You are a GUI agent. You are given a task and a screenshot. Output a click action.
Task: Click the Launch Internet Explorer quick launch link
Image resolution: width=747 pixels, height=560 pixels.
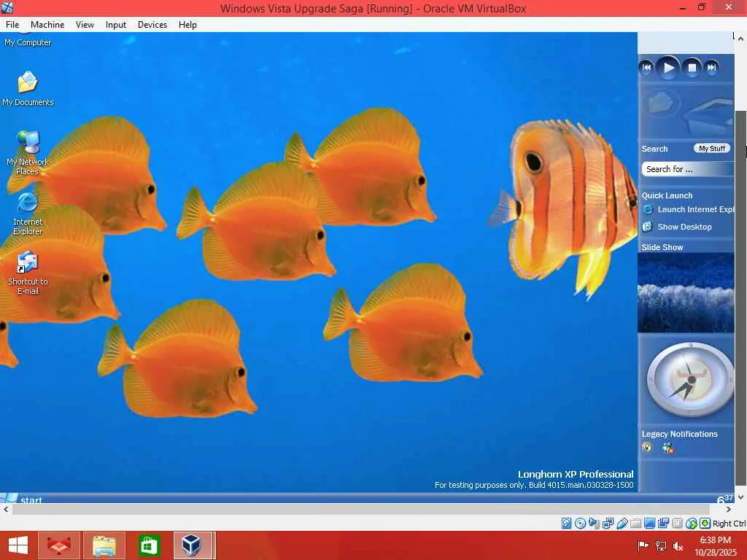pos(695,209)
